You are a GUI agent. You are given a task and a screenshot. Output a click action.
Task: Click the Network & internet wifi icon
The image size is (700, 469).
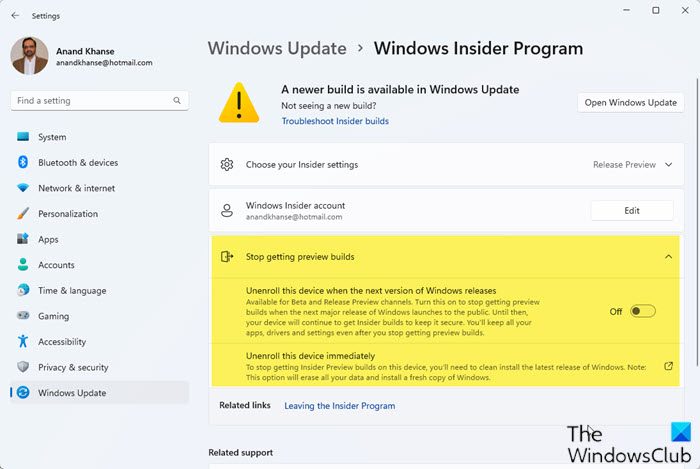pos(22,188)
